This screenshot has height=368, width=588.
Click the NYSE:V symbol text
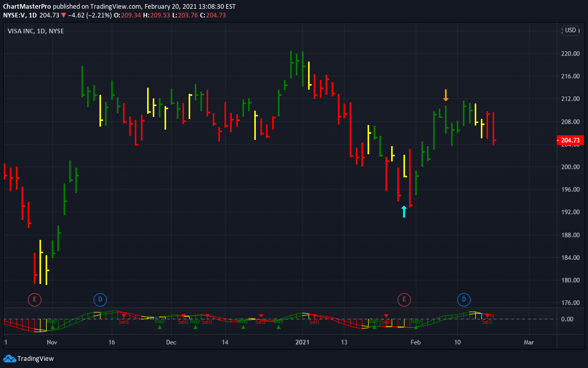[14, 15]
